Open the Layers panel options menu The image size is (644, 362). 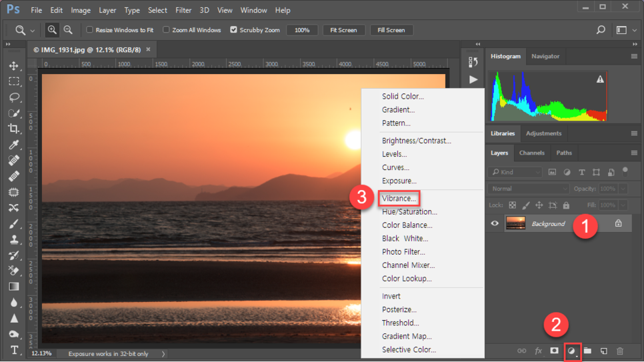point(634,153)
